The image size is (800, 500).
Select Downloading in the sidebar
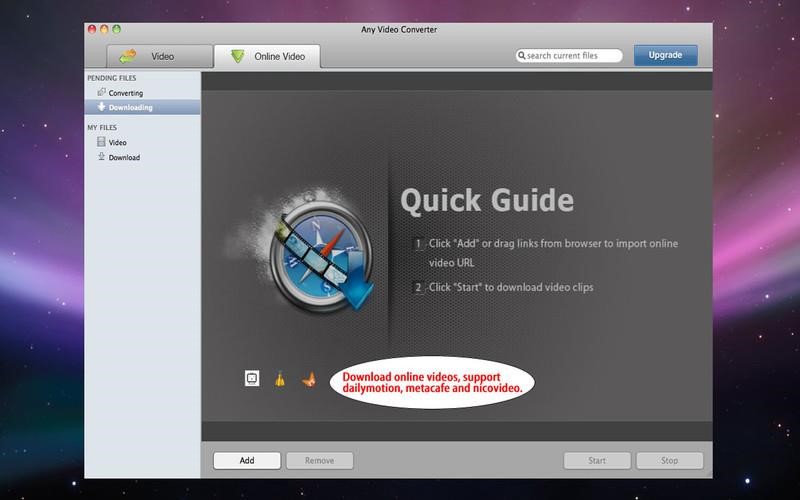tap(142, 107)
